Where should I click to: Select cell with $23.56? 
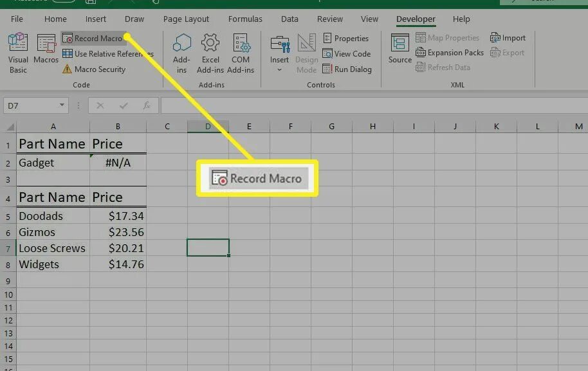coord(118,232)
